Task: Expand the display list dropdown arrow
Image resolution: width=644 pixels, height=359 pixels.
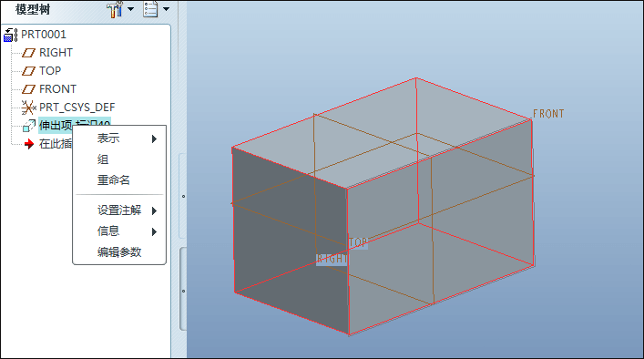Action: (x=166, y=8)
